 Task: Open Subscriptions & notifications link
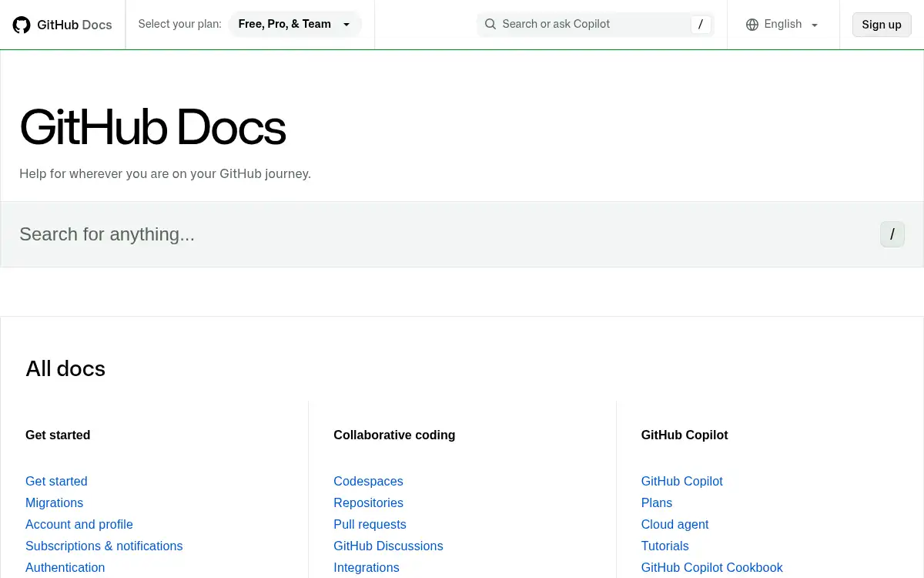(x=104, y=546)
